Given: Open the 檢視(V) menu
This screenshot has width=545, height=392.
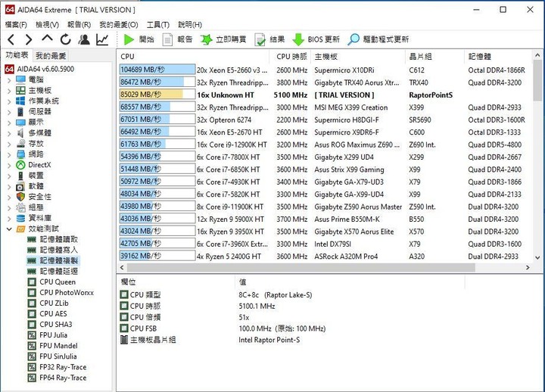Looking at the screenshot, I should 47,25.
